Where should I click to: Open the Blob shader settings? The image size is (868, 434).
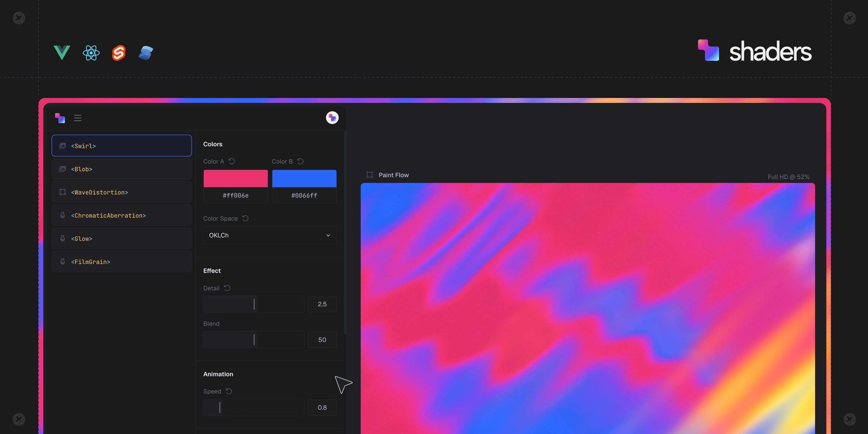click(x=121, y=169)
